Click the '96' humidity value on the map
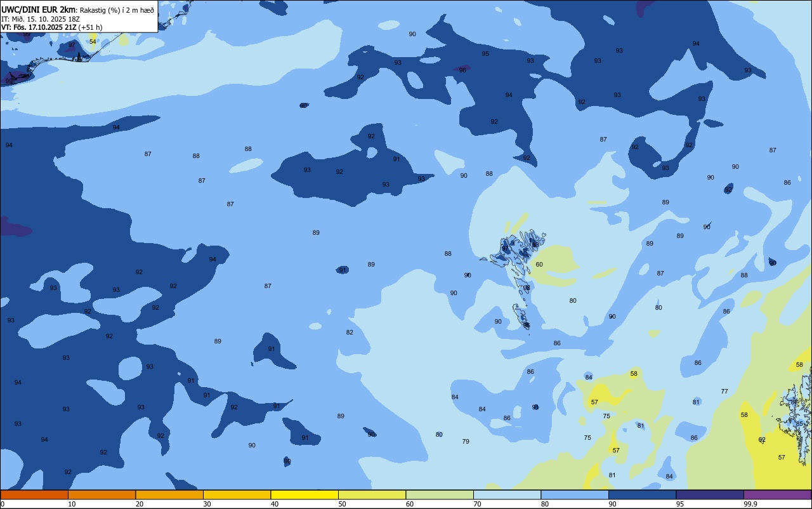The height and width of the screenshot is (509, 812). (x=462, y=70)
